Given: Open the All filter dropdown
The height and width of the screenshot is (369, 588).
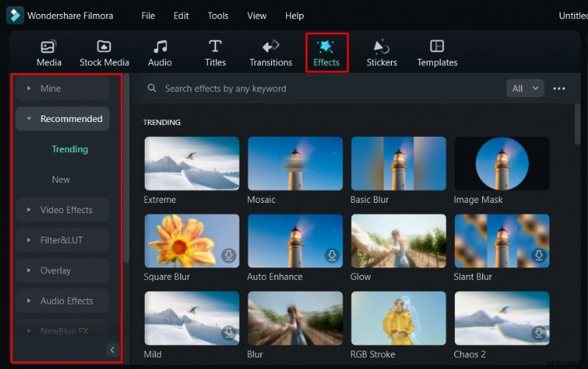Looking at the screenshot, I should tap(525, 88).
